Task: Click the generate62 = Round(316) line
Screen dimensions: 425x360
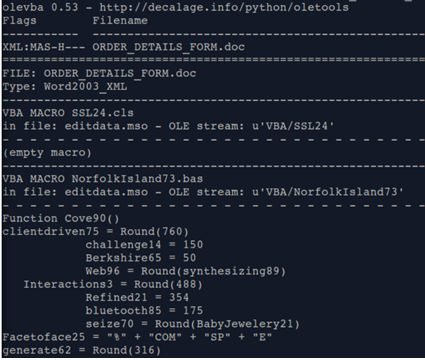Action: pos(82,350)
